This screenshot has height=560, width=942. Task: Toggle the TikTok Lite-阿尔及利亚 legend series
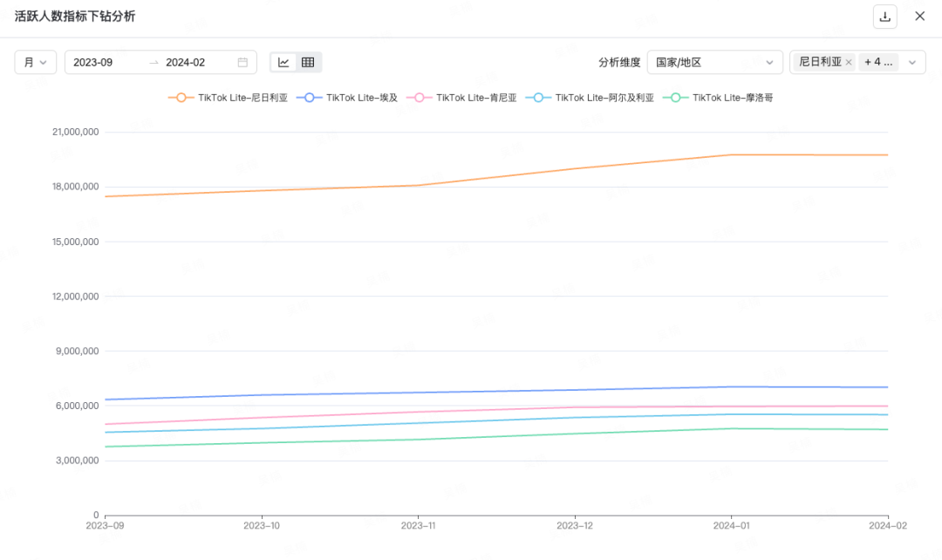[590, 98]
